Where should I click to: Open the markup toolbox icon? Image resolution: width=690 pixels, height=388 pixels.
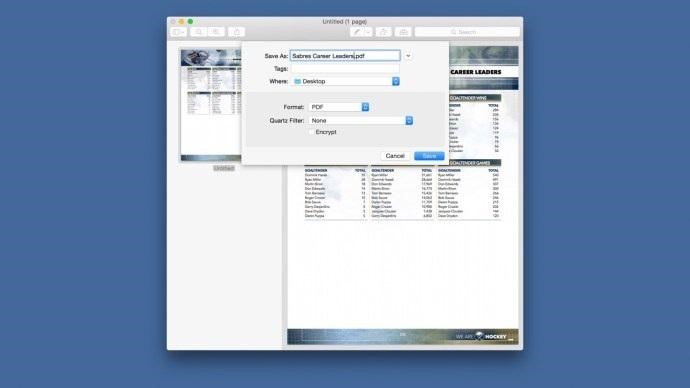[x=403, y=32]
